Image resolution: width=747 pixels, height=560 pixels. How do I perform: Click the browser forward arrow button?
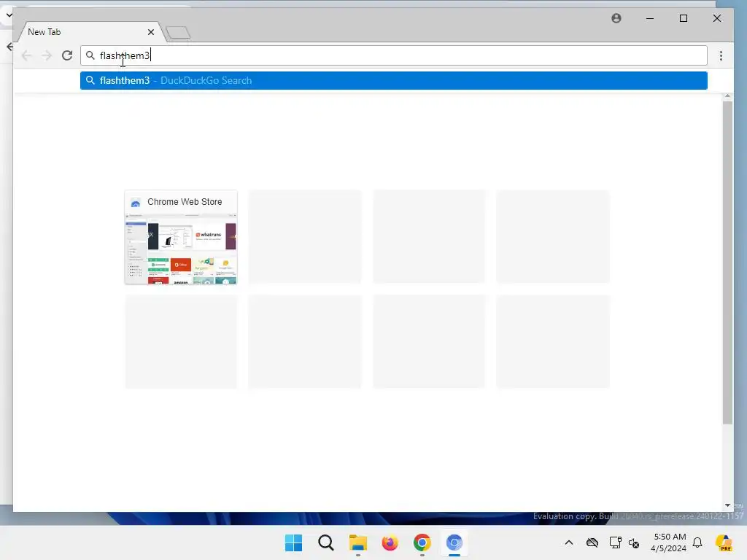[x=47, y=55]
